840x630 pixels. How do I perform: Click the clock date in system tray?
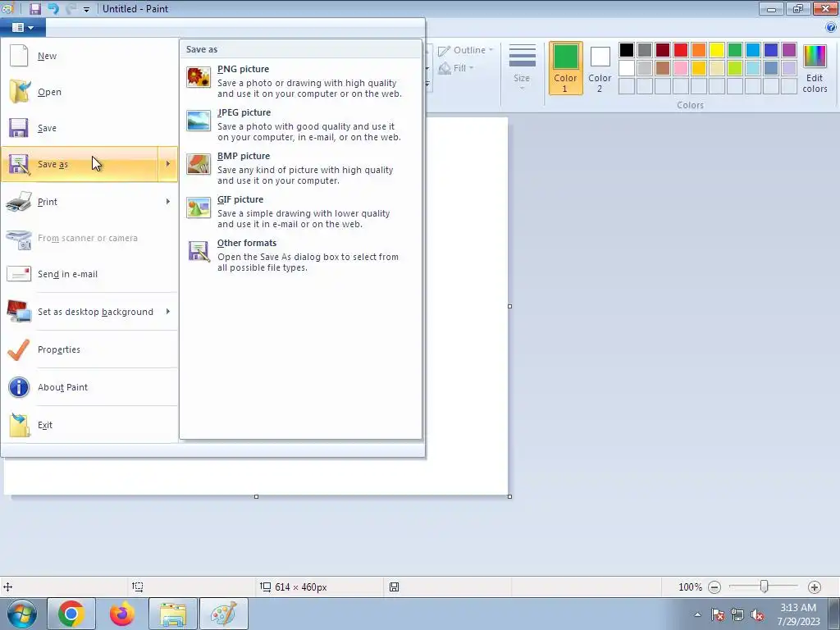pos(798,622)
